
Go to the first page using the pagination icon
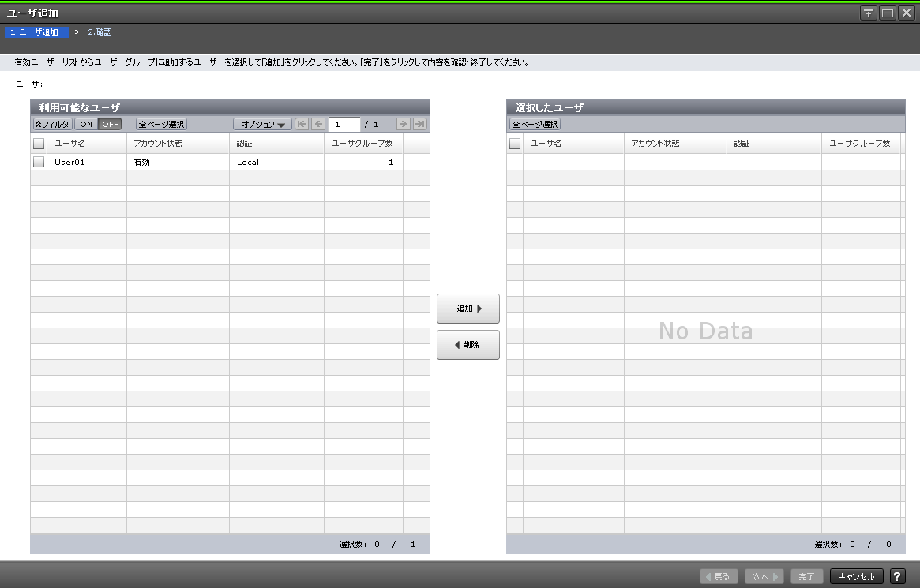click(302, 124)
